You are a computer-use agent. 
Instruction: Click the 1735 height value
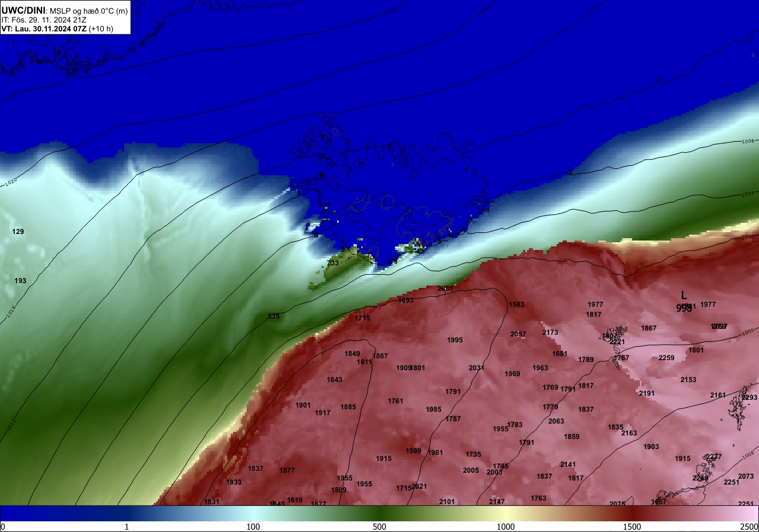[473, 454]
